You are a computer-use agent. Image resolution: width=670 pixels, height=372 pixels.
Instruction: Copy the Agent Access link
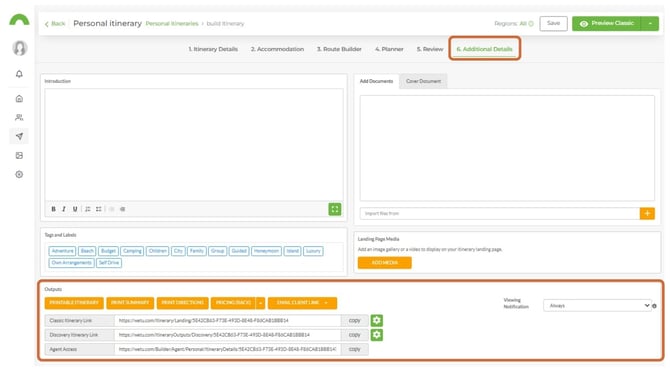[x=355, y=349]
